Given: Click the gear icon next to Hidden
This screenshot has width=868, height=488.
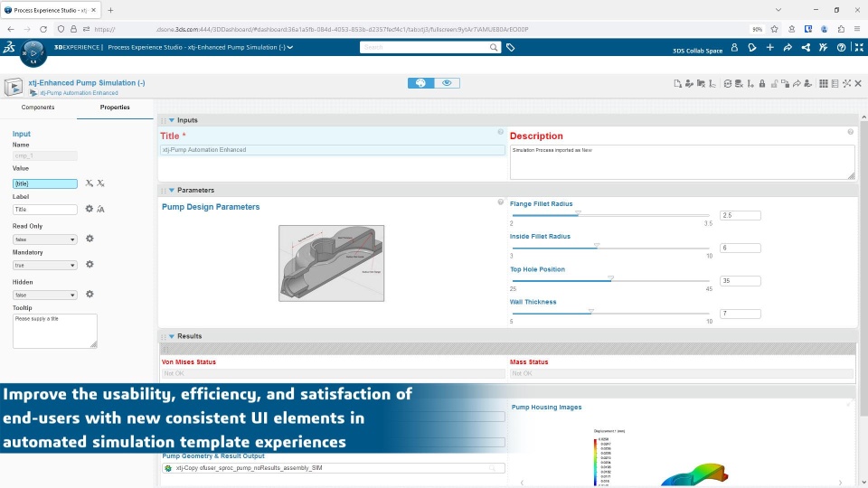Looking at the screenshot, I should coord(90,295).
